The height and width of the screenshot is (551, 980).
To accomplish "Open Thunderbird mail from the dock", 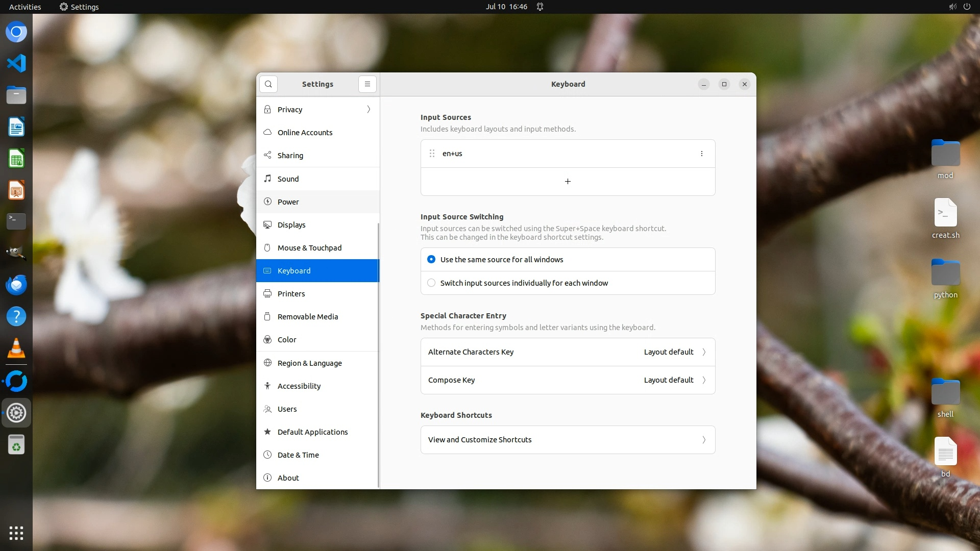I will 16,285.
